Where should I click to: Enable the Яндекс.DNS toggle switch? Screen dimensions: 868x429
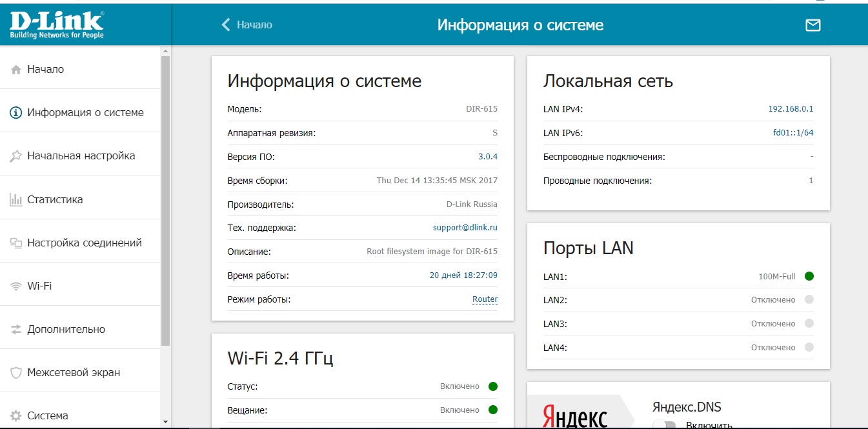coord(664,424)
